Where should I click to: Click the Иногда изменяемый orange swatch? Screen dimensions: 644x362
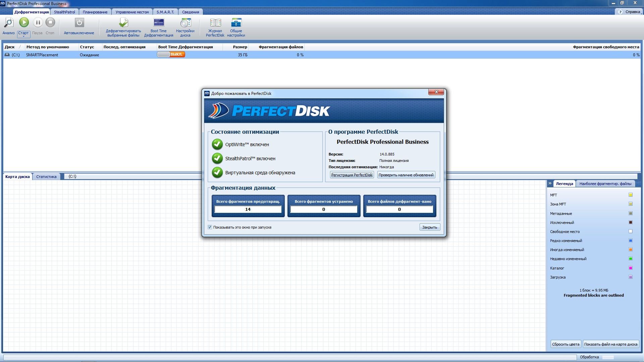click(x=631, y=249)
